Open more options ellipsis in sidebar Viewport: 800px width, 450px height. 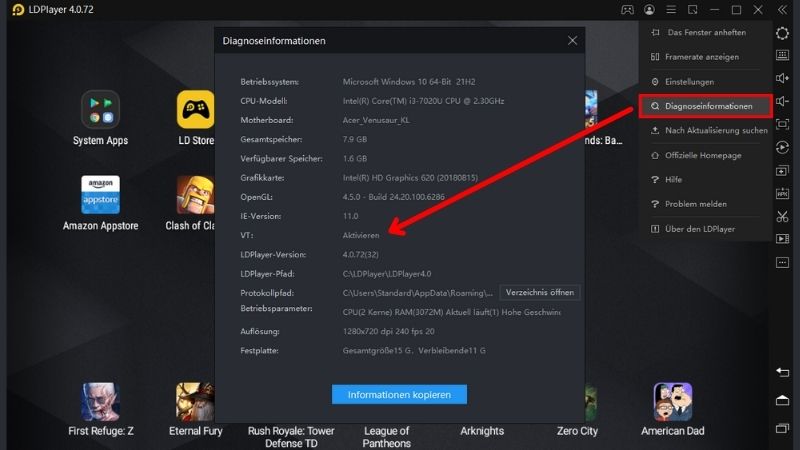point(782,262)
